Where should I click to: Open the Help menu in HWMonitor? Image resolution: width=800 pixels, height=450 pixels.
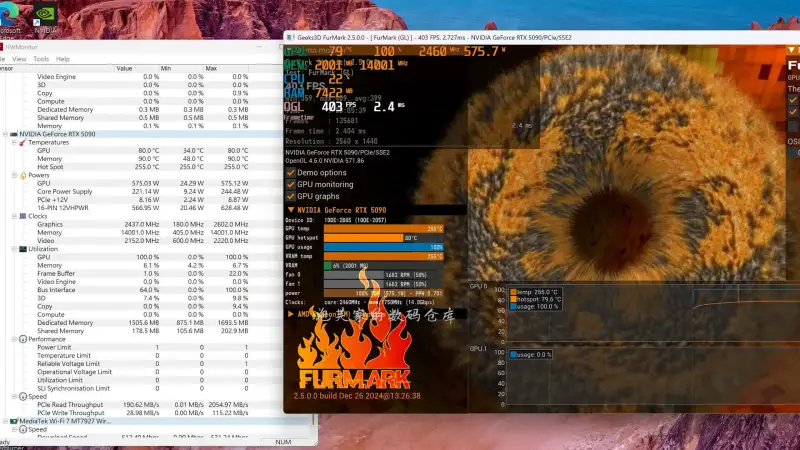click(x=63, y=59)
